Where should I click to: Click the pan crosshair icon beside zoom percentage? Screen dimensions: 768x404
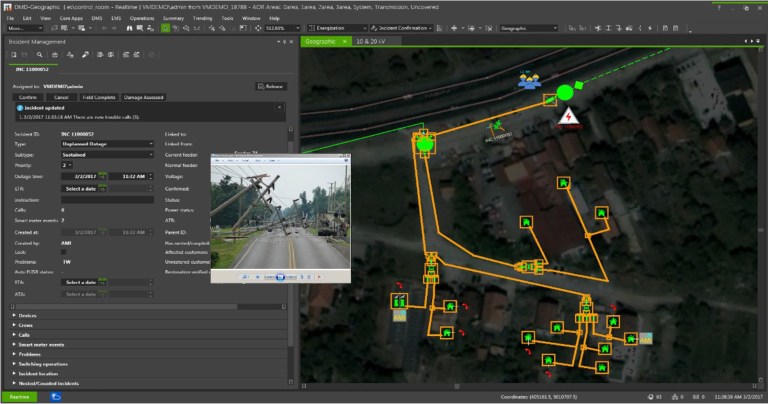pos(258,28)
